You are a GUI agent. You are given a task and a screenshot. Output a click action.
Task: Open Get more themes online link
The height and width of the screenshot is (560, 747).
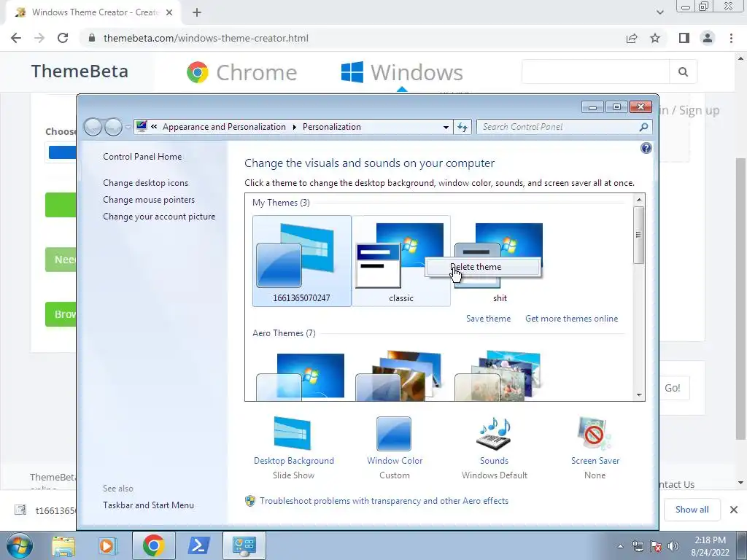pos(571,319)
